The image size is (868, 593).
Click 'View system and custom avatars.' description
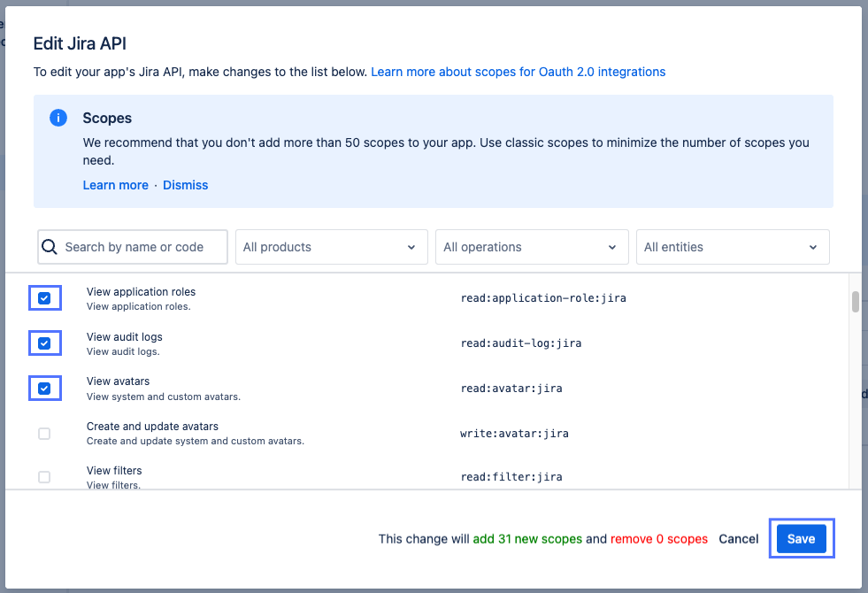point(164,397)
